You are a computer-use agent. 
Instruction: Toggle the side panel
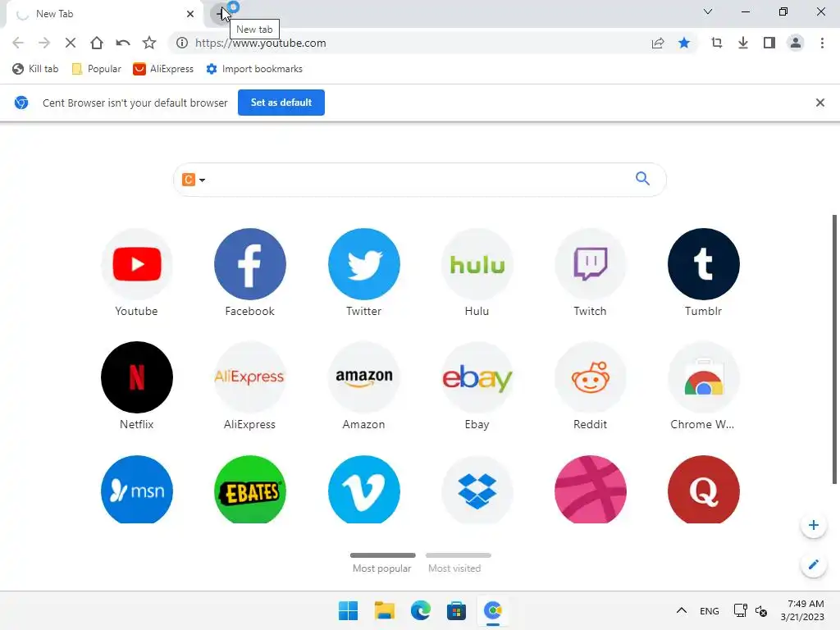coord(769,43)
